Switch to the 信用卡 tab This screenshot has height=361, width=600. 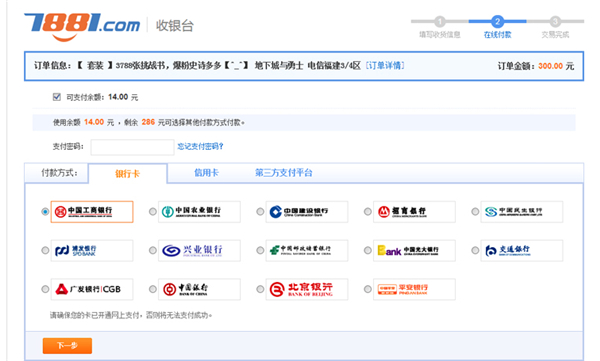[x=206, y=173]
